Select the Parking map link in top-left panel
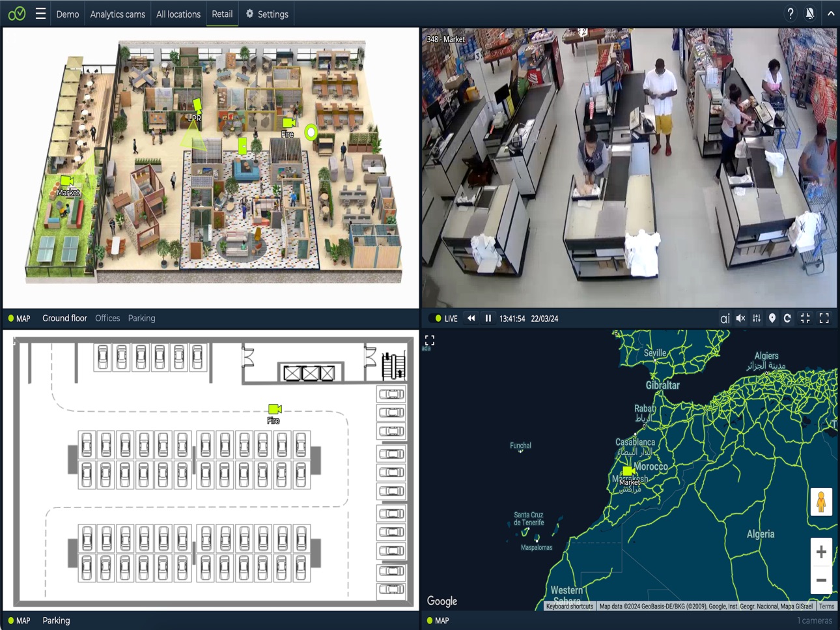The width and height of the screenshot is (840, 630). point(141,318)
